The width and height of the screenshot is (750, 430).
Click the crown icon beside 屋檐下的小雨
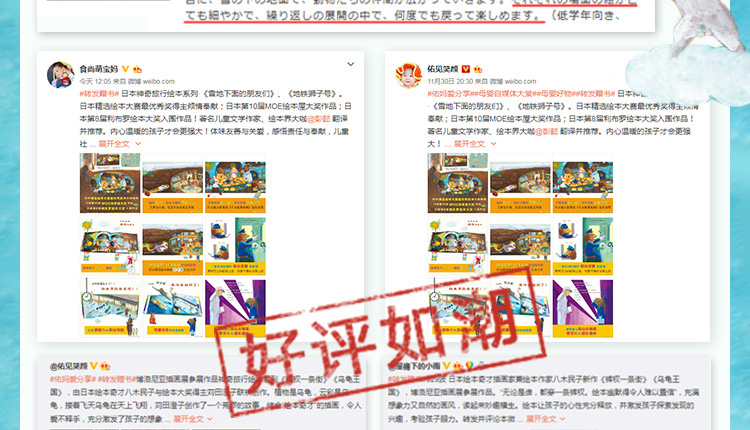pos(458,366)
